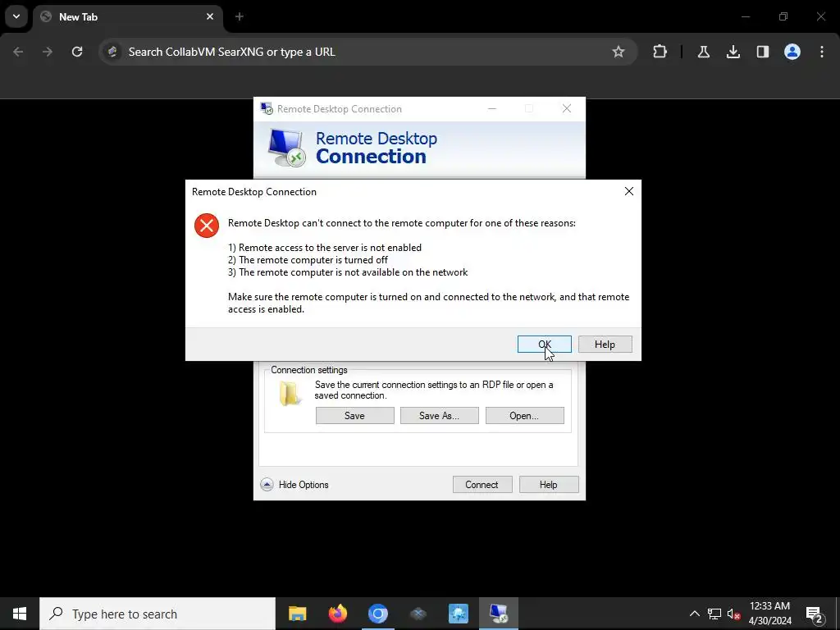Image resolution: width=840 pixels, height=630 pixels.
Task: Bookmark this tab with star icon
Action: [619, 52]
